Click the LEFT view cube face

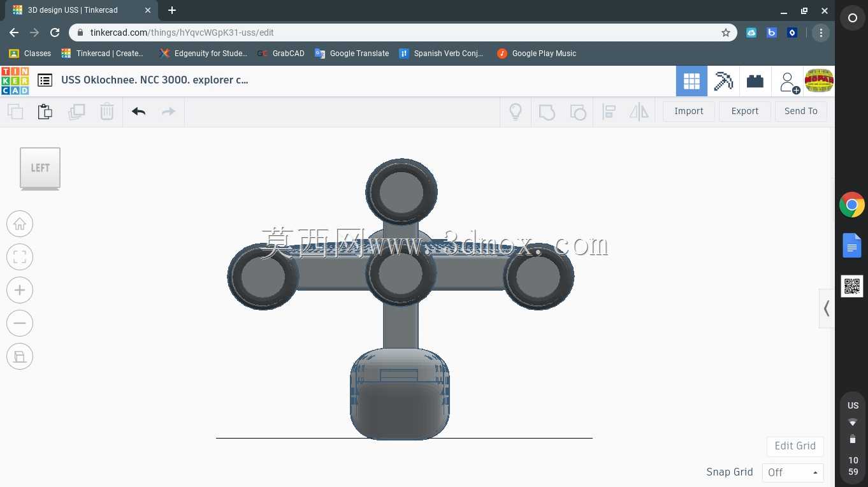[x=40, y=168]
